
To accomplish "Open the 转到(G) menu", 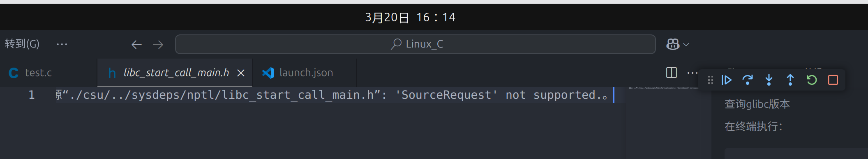I will point(22,44).
